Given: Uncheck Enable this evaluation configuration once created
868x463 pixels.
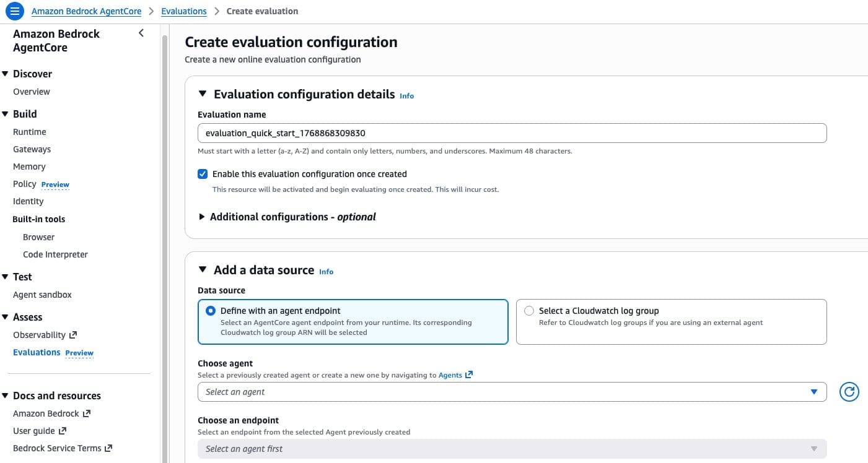Looking at the screenshot, I should point(203,174).
